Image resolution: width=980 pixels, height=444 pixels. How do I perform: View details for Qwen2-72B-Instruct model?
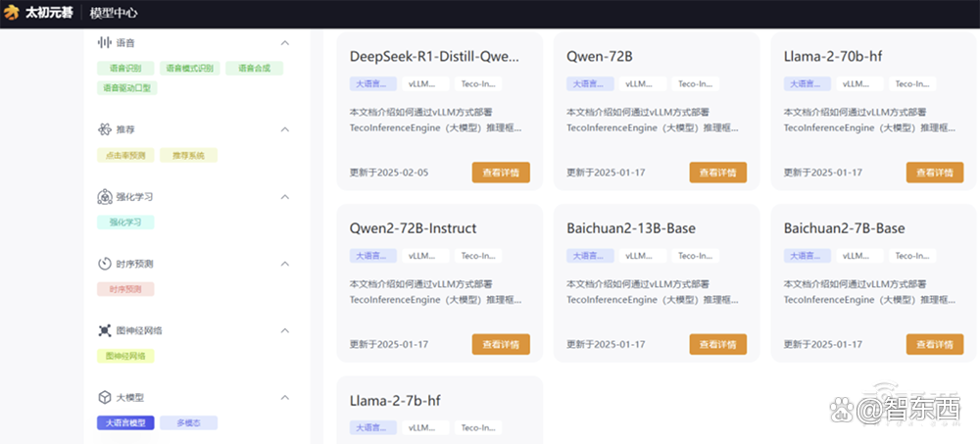pos(501,344)
